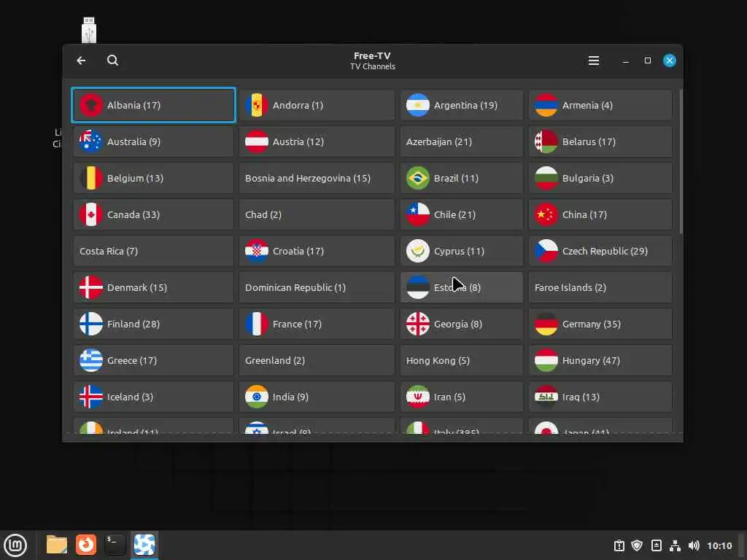The width and height of the screenshot is (747, 560).
Task: Click the Australia flag icon
Action: click(x=91, y=141)
